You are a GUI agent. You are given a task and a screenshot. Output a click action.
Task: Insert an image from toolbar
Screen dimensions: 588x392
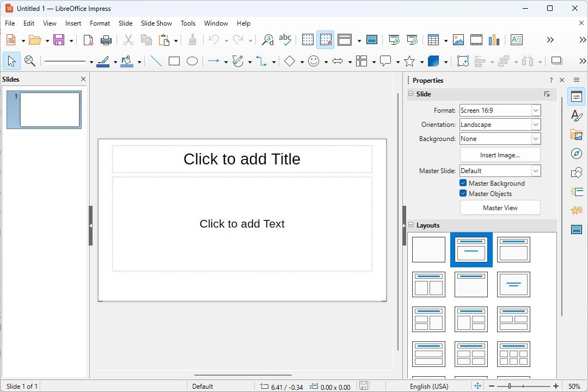(x=458, y=40)
